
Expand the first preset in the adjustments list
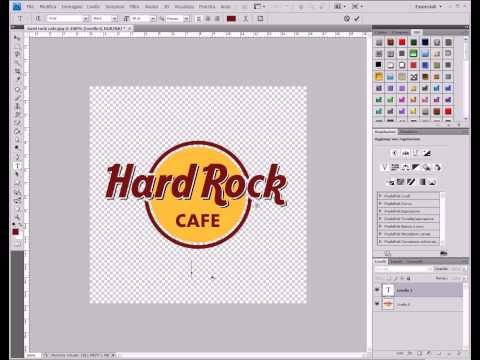[x=380, y=196]
